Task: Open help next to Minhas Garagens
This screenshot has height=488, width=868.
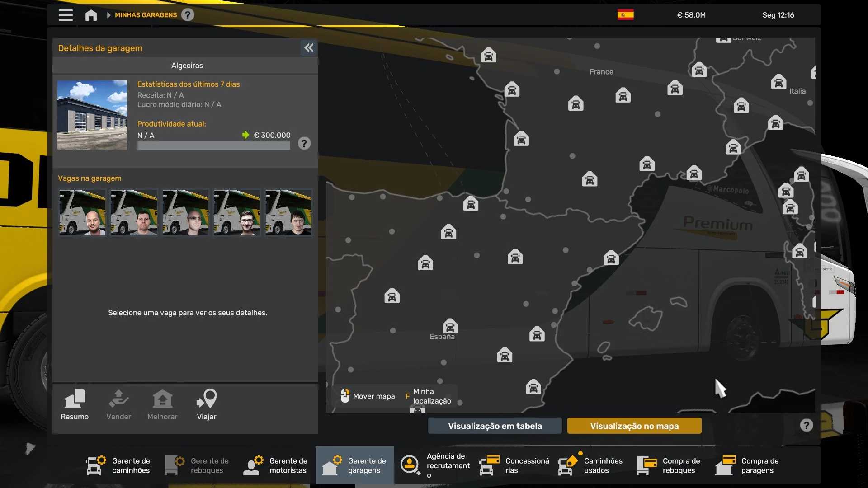Action: pyautogui.click(x=188, y=15)
